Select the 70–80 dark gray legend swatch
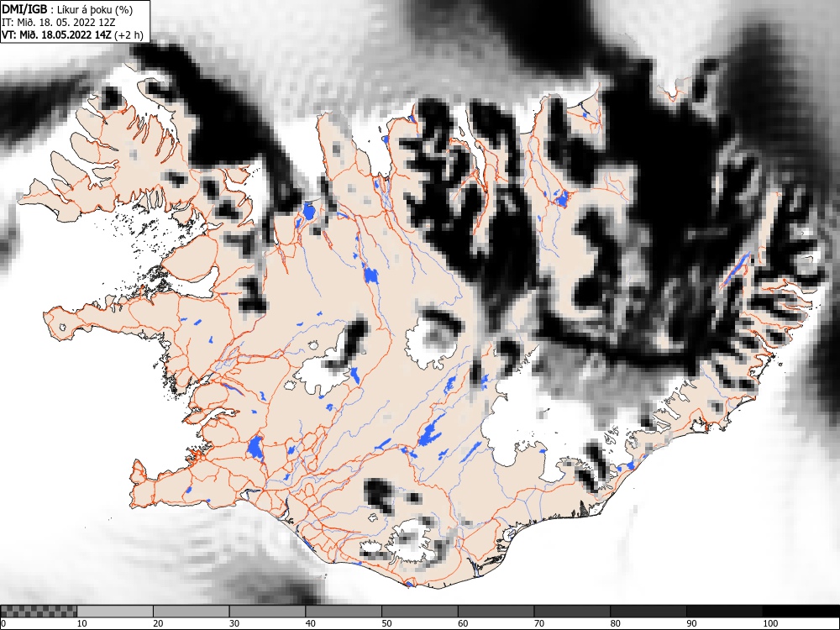This screenshot has width=840, height=630. coord(571,612)
